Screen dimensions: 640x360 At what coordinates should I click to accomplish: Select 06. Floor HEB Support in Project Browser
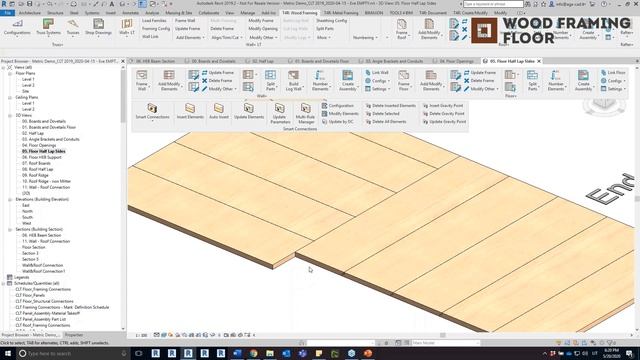pos(42,158)
